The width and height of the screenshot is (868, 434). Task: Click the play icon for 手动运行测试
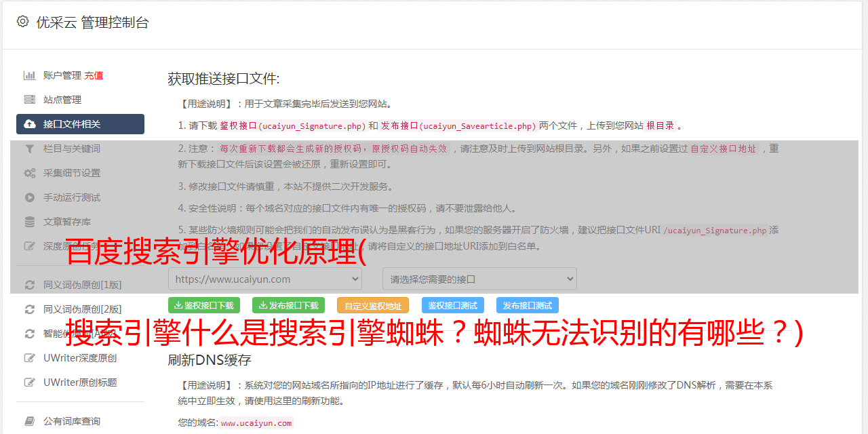click(x=30, y=197)
